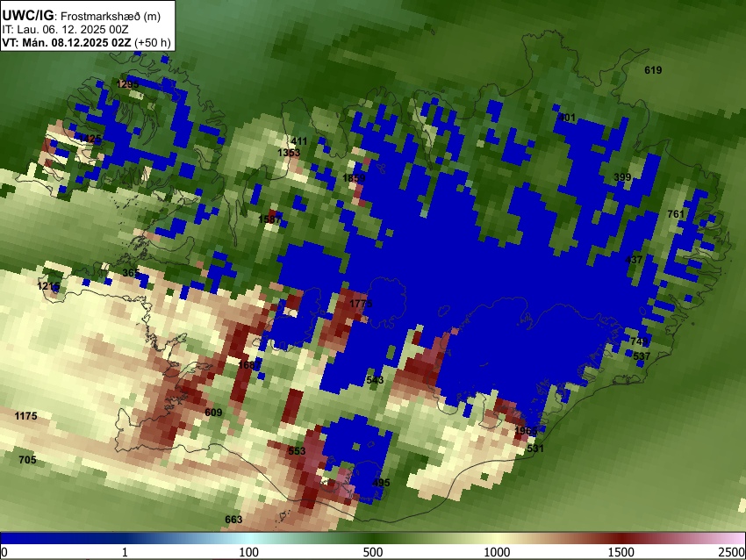Click the 'IT: Lau. 06. 12. 2025 00Z' line
746x560 pixels.
click(65, 30)
